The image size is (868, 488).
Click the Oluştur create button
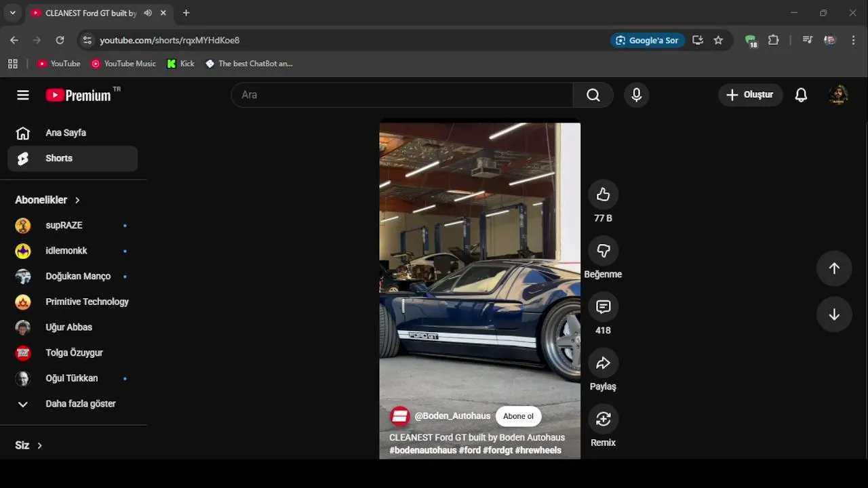(x=750, y=95)
